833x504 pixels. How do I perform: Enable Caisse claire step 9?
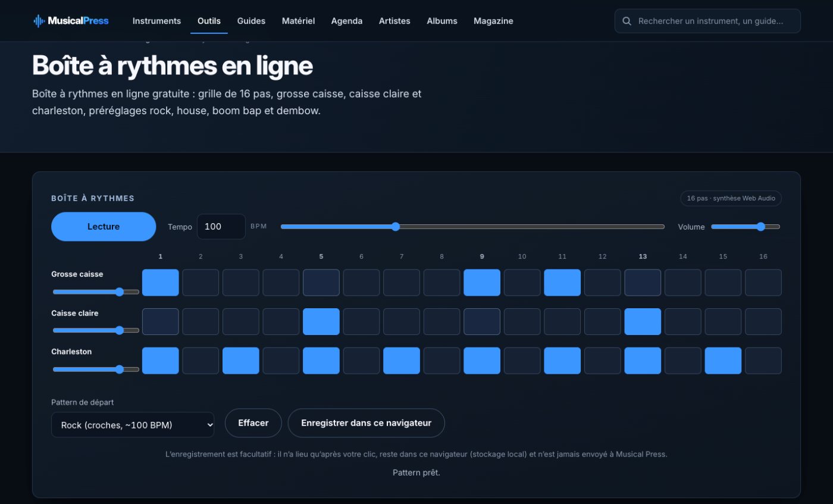(x=482, y=322)
